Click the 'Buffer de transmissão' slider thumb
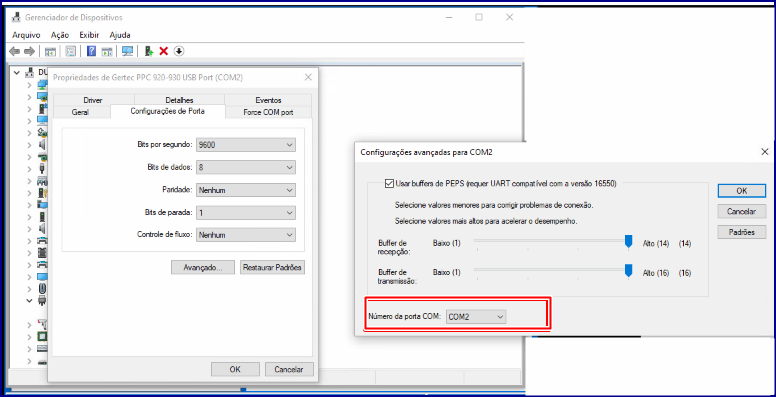Screen dimensions: 776x397 point(629,270)
